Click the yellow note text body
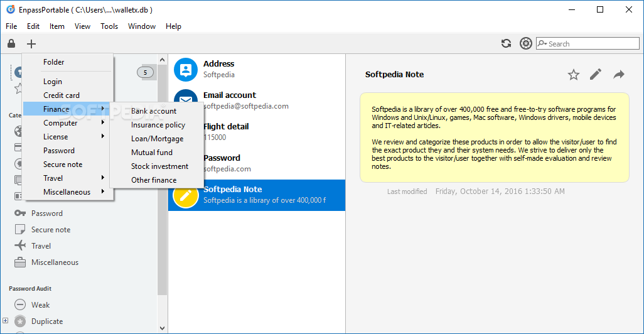Screen dimensions: 644x334 coord(495,137)
